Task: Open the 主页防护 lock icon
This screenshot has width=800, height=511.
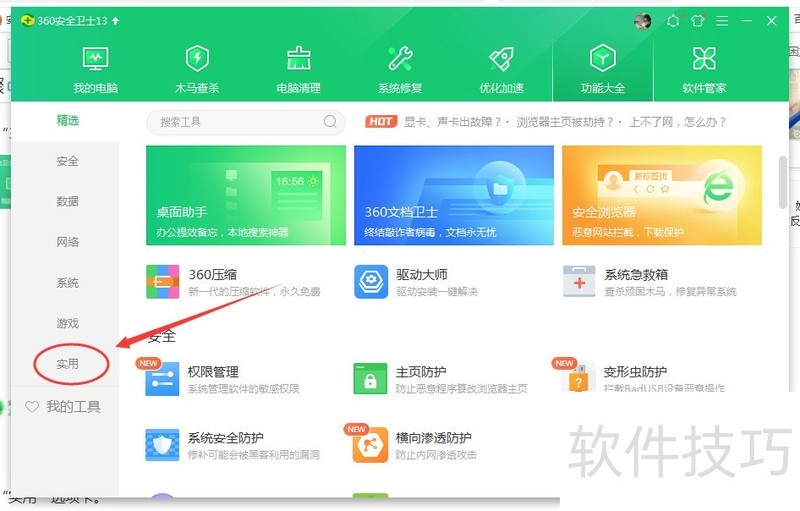Action: 370,379
